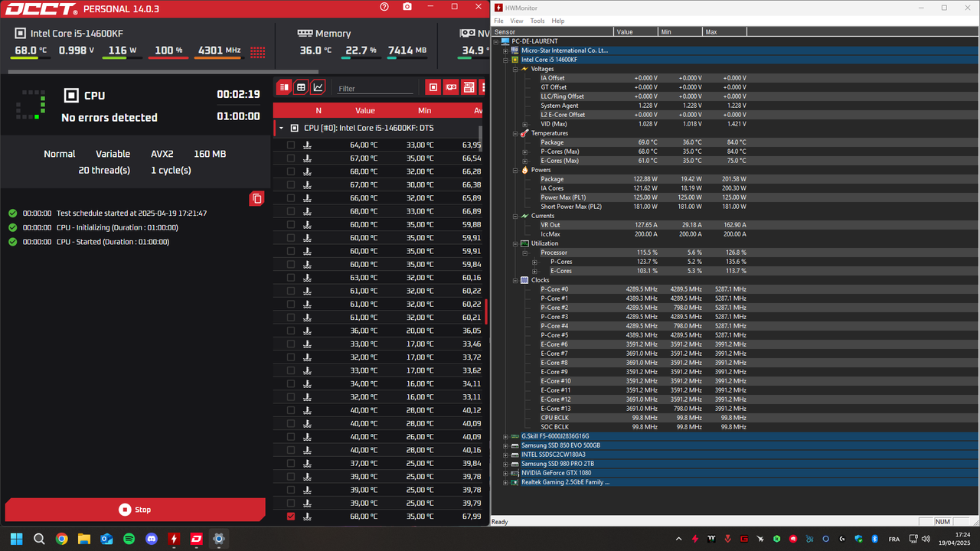Switch to OCCT via taskbar icon
Viewport: 980px width, 551px height.
[196, 539]
